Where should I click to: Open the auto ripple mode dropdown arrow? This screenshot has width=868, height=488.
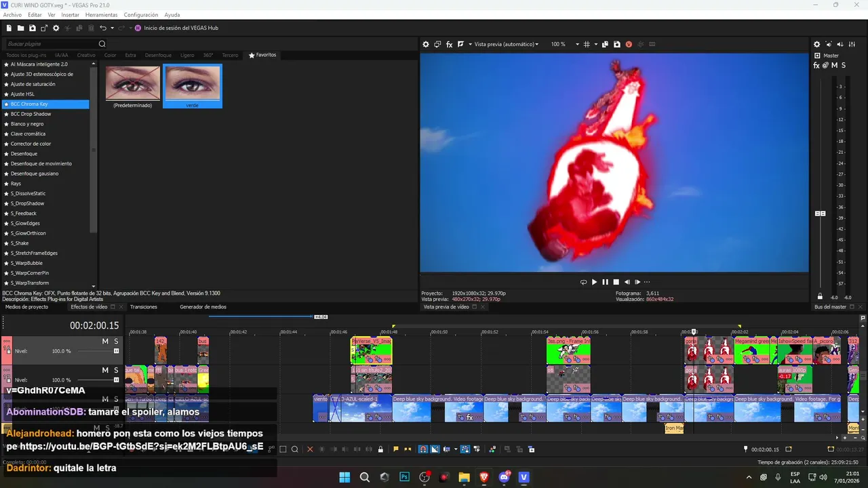click(x=456, y=449)
